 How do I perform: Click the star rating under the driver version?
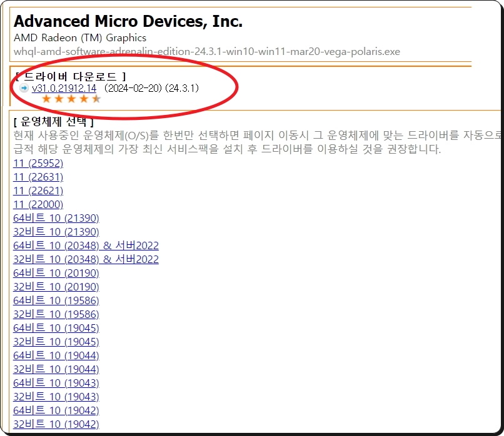point(71,99)
